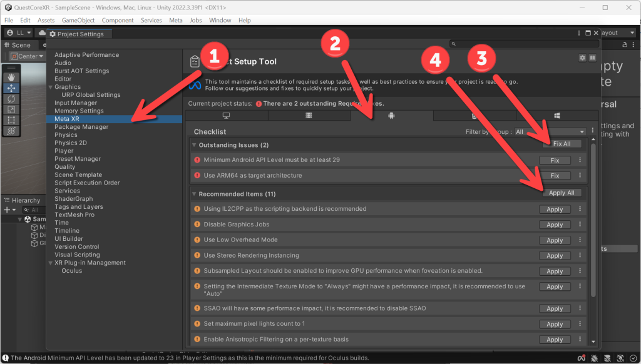Open the GameObject menu
Viewport: 641px width, 364px height.
(78, 20)
